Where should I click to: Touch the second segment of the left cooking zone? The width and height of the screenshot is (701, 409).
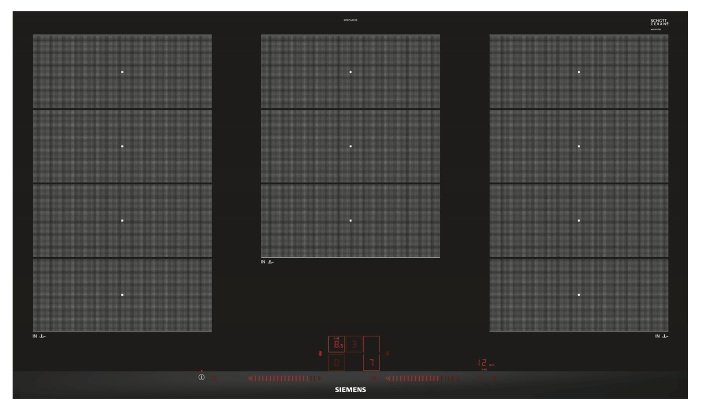coord(122,146)
